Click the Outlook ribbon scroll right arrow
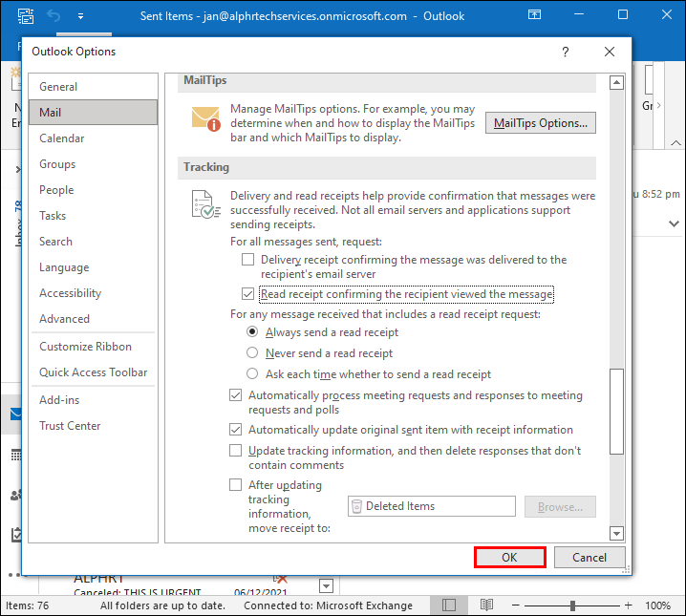The width and height of the screenshot is (686, 616). (659, 105)
